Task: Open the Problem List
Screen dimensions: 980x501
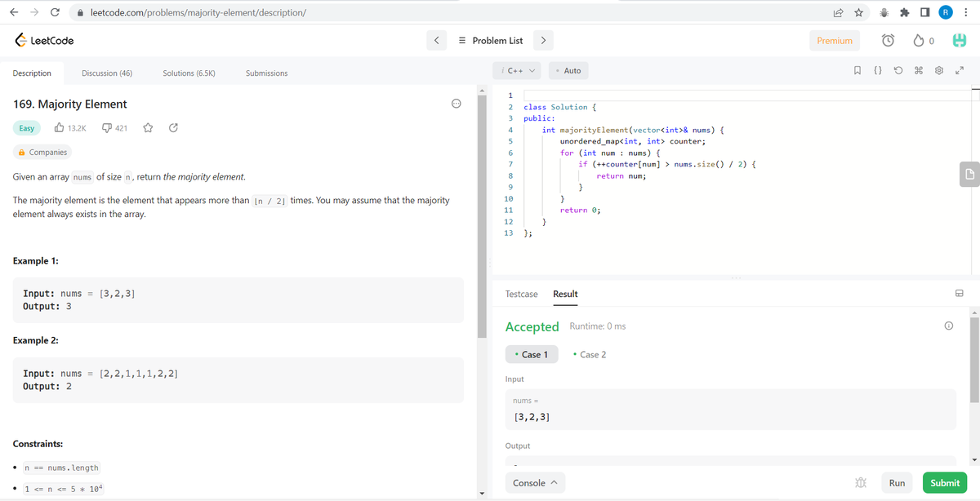Action: click(x=491, y=41)
